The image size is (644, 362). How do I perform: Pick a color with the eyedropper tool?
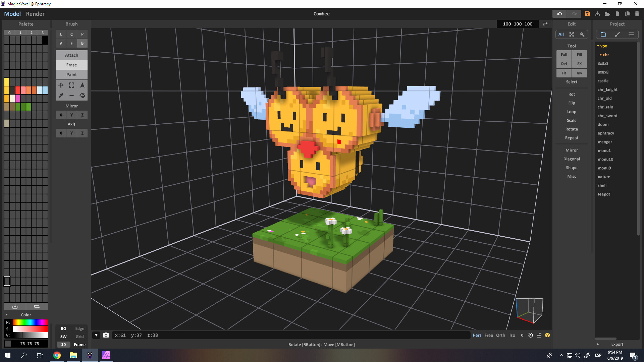(61, 96)
